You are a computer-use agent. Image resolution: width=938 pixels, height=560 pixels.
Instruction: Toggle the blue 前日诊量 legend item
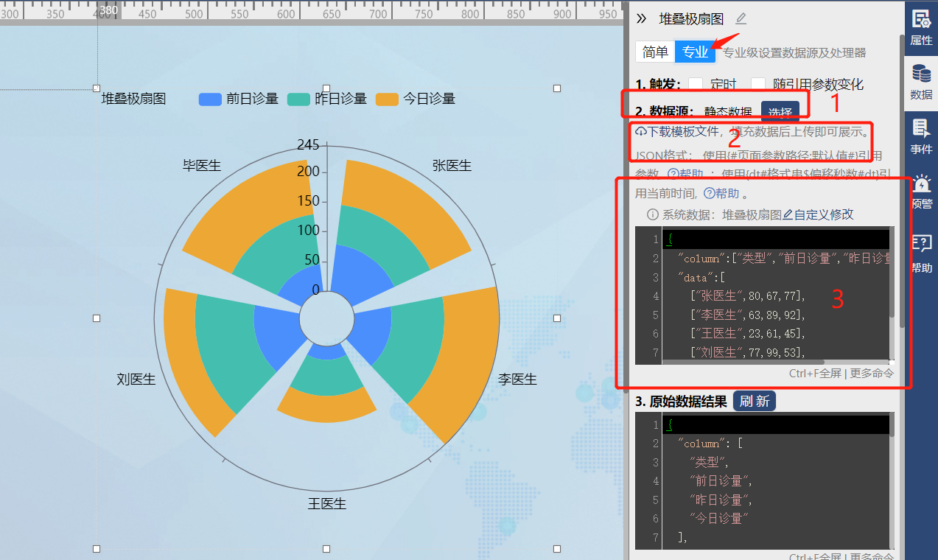click(239, 99)
